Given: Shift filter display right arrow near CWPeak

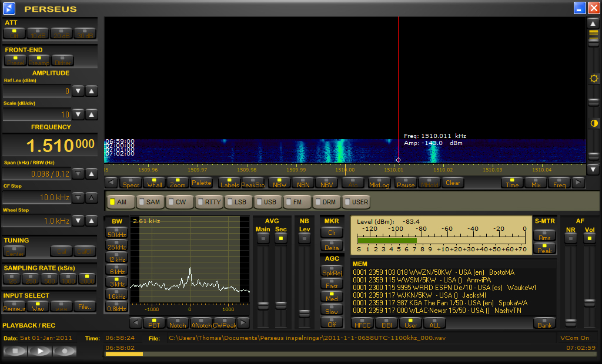Looking at the screenshot, I should tap(243, 323).
